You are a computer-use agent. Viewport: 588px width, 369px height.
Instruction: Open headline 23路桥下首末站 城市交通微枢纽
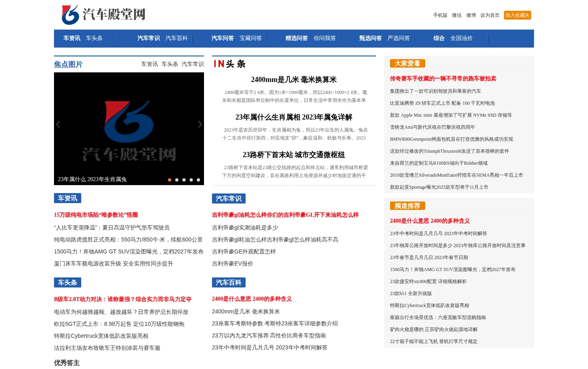[294, 155]
